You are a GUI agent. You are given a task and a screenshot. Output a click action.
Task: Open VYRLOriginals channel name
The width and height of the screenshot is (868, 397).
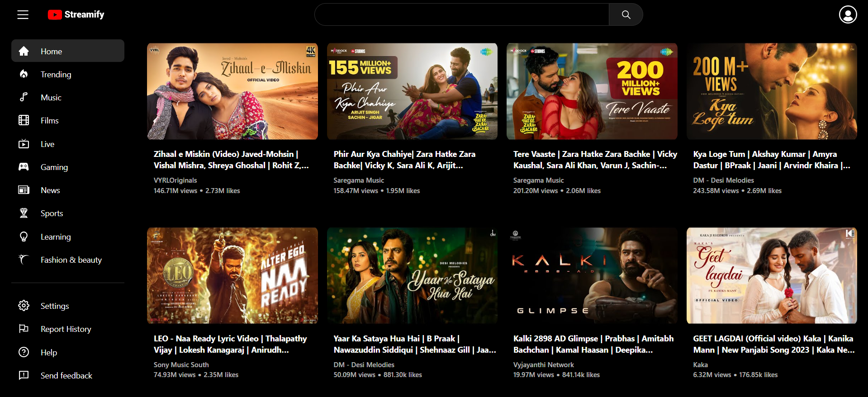pyautogui.click(x=175, y=180)
